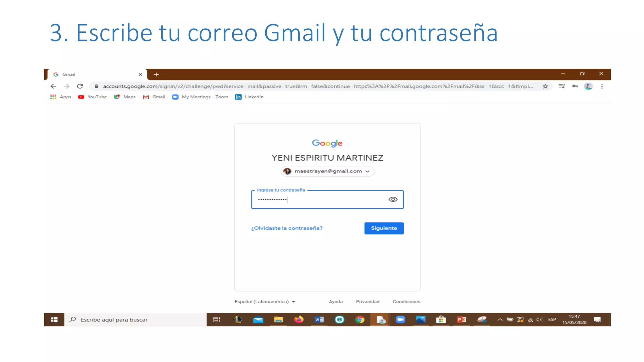Image resolution: width=644 pixels, height=362 pixels.
Task: Click the lock icon in address bar
Action: pos(97,86)
